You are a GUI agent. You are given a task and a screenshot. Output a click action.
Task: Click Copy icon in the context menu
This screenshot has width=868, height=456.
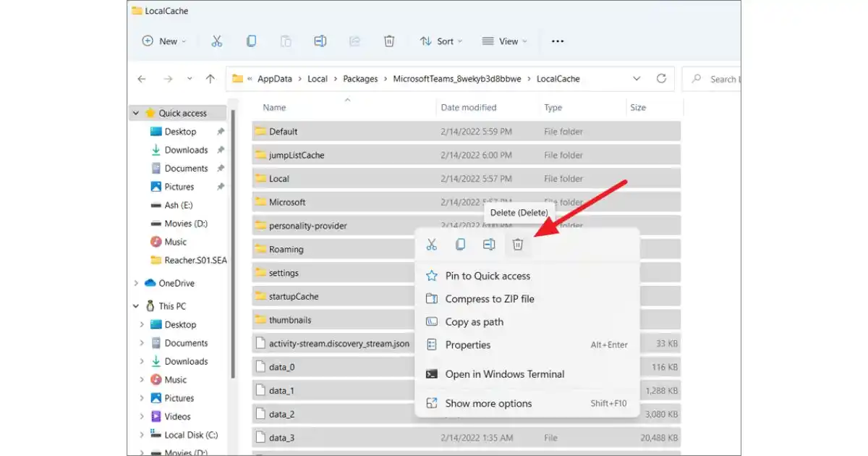pos(460,245)
